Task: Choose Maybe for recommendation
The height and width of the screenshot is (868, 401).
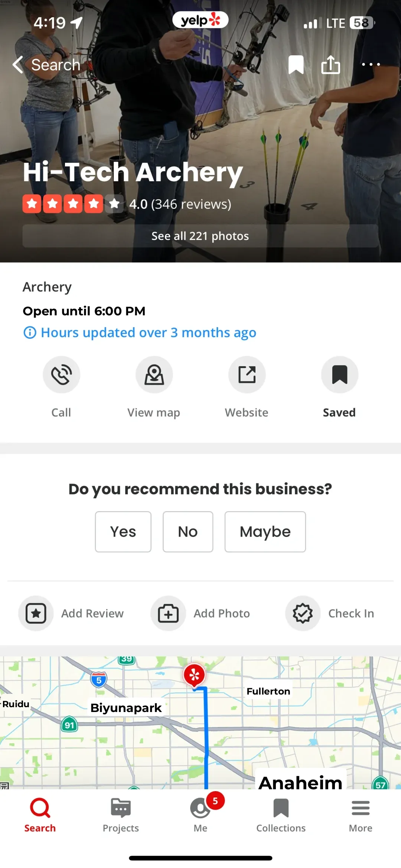Action: 265,532
